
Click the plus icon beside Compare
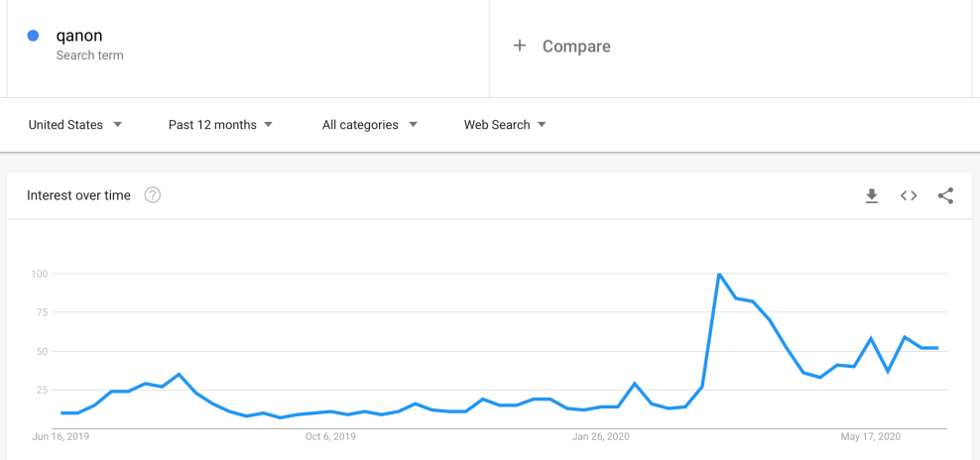pos(520,46)
